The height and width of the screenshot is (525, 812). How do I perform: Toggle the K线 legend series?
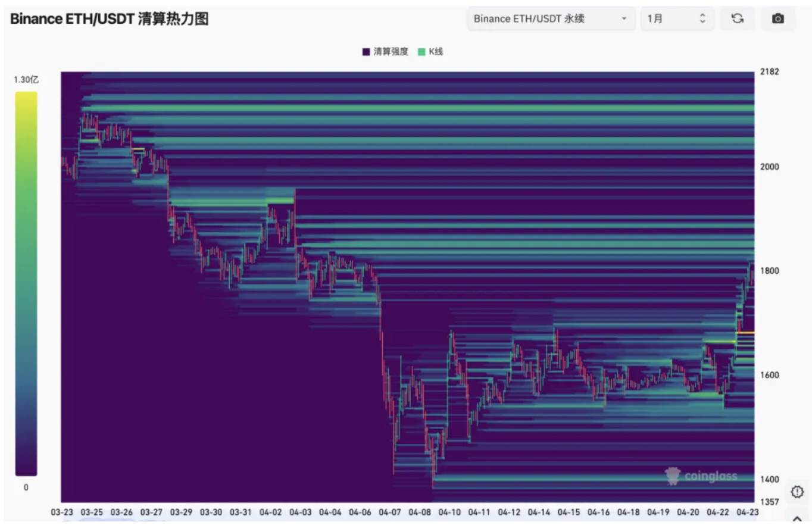click(430, 52)
